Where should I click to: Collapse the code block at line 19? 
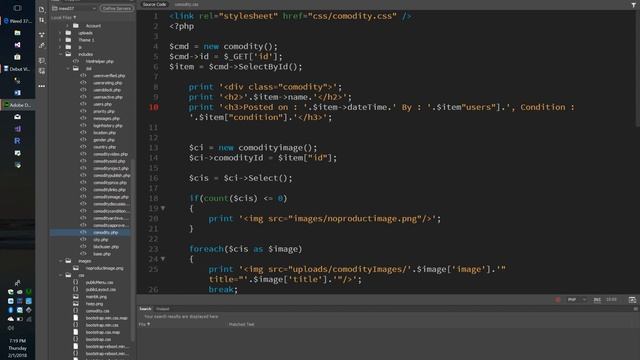[163, 208]
